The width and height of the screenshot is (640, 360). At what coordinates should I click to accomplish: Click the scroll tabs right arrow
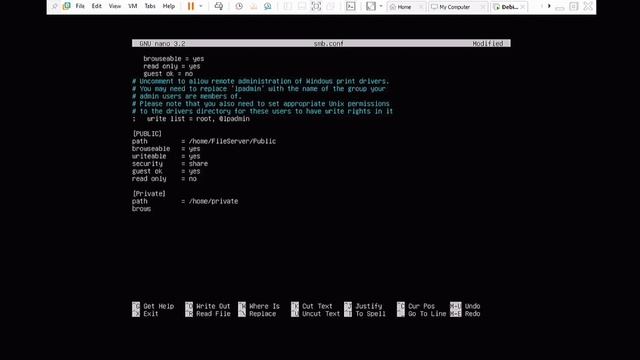coord(549,6)
